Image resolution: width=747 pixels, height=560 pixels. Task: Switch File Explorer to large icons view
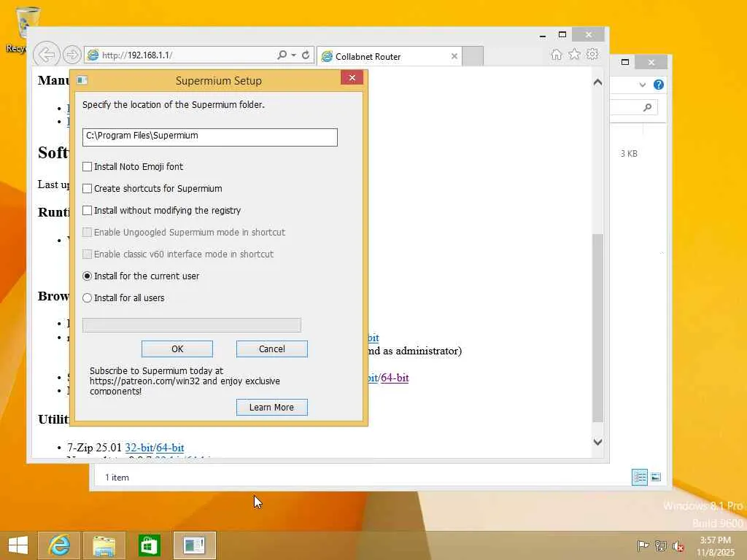pyautogui.click(x=656, y=477)
